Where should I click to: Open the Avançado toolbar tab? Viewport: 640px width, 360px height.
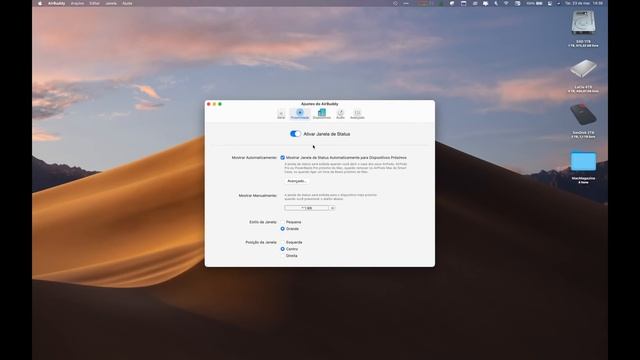click(x=357, y=114)
